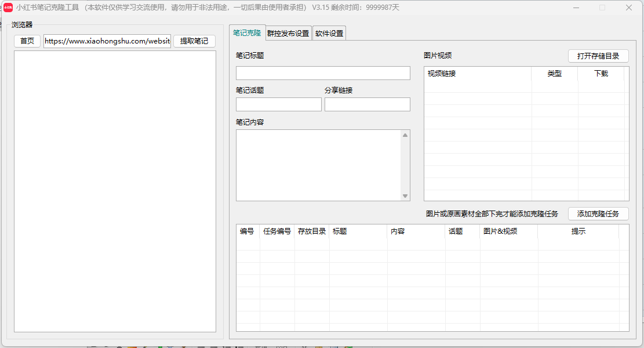
Task: Click the 打开存储目录 button
Action: click(598, 56)
